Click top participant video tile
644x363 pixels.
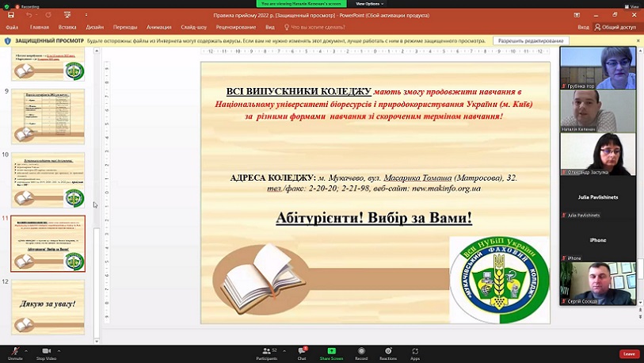(x=598, y=68)
